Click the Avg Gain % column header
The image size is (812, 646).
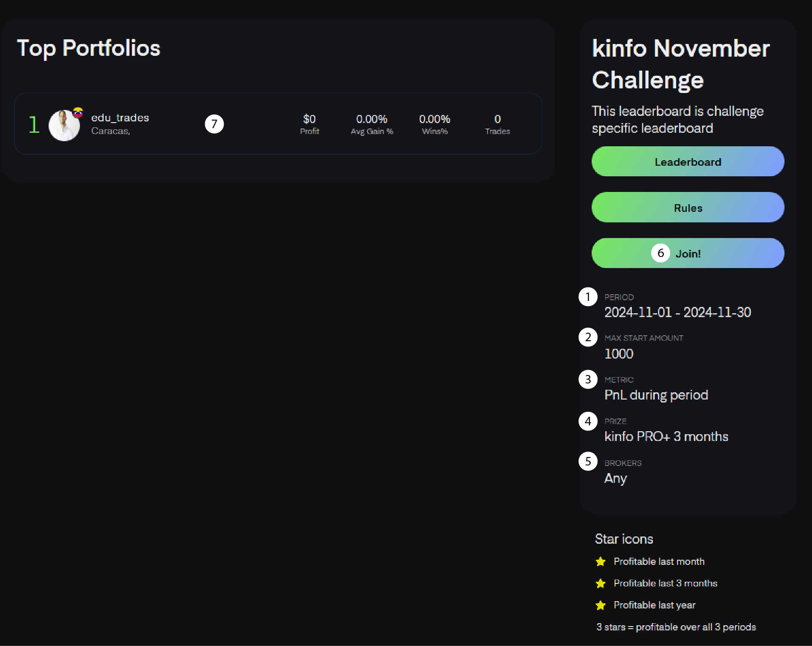[372, 131]
